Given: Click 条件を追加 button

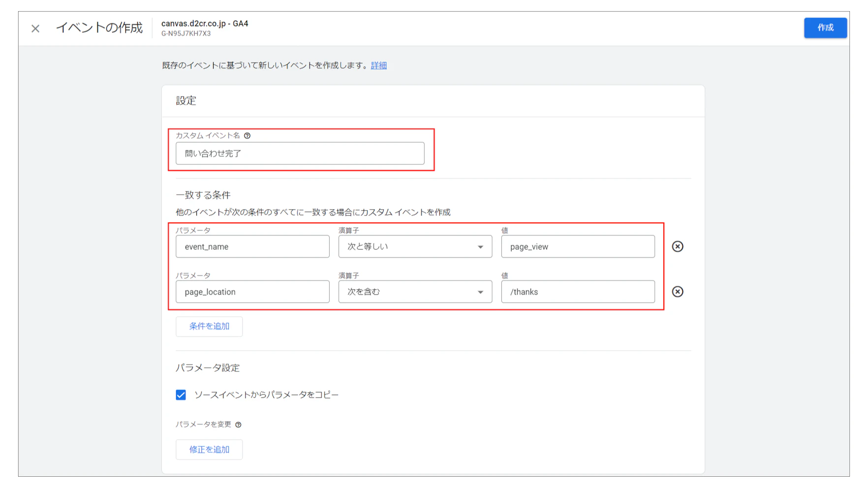Looking at the screenshot, I should point(209,326).
